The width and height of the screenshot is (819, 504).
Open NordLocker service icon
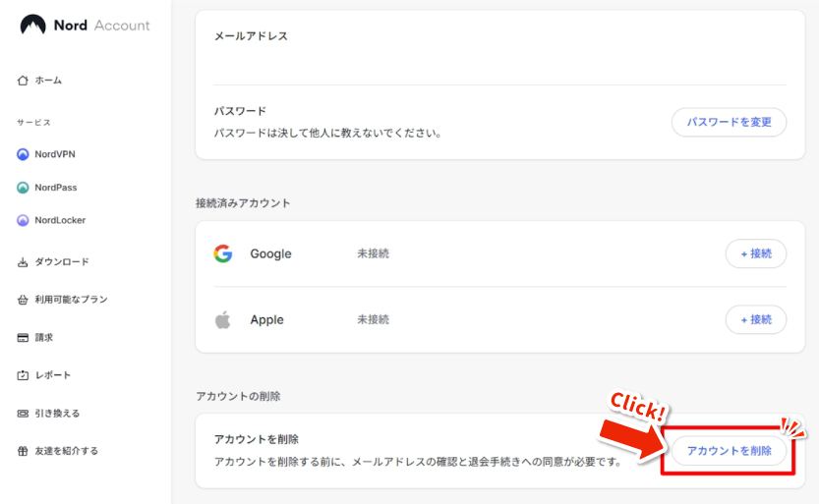(23, 221)
